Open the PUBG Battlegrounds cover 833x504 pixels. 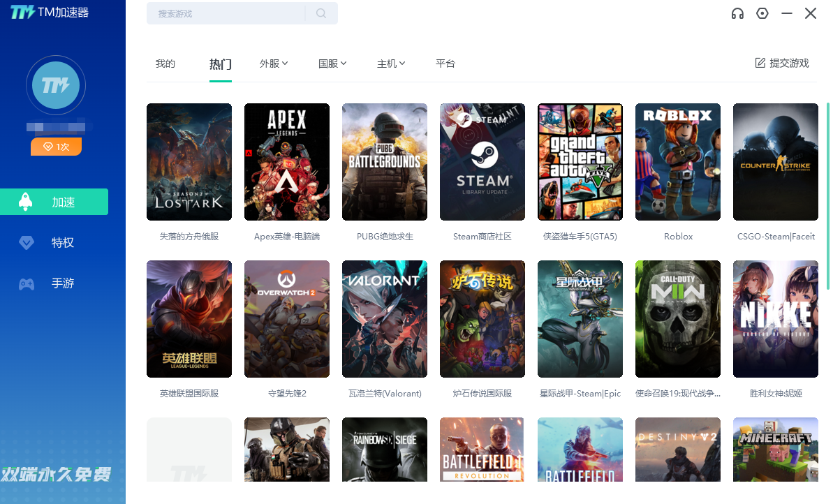385,162
